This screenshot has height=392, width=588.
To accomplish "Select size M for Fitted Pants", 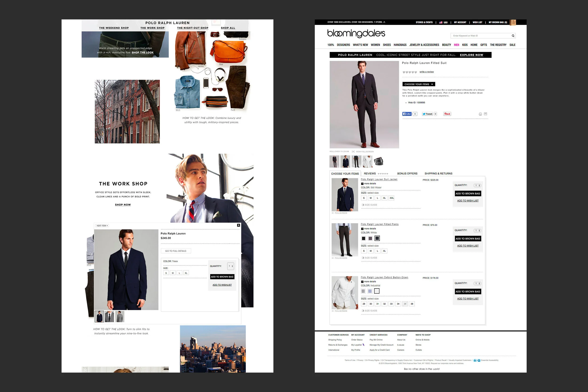I will (x=370, y=251).
